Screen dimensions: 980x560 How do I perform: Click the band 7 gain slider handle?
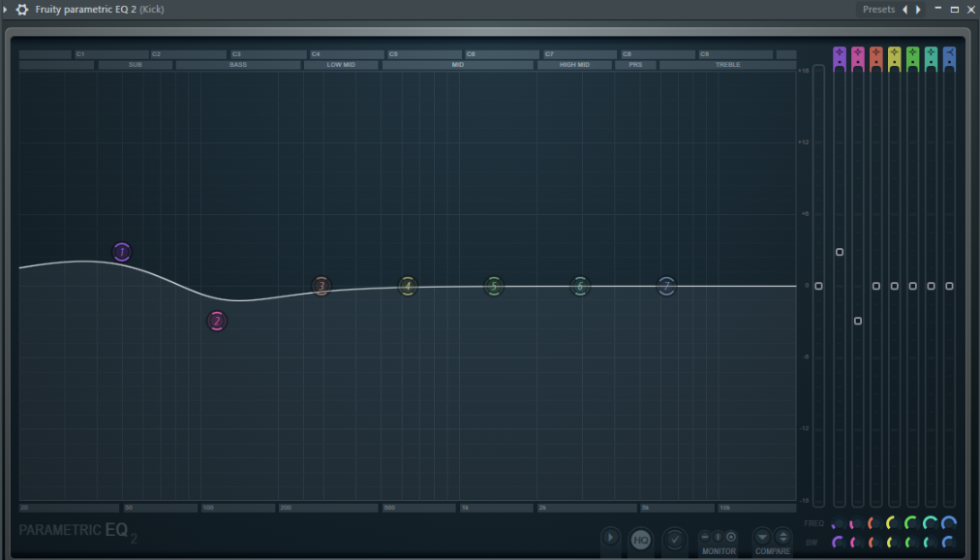point(949,286)
